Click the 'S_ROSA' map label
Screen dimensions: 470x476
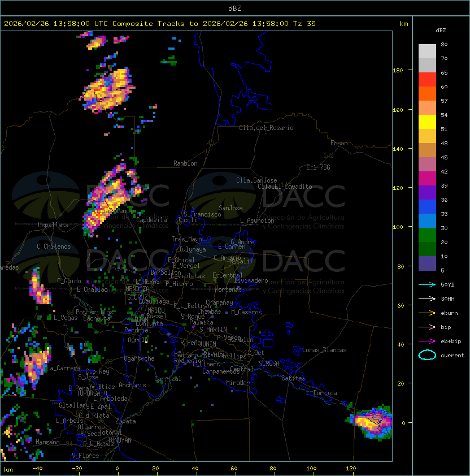(269, 364)
